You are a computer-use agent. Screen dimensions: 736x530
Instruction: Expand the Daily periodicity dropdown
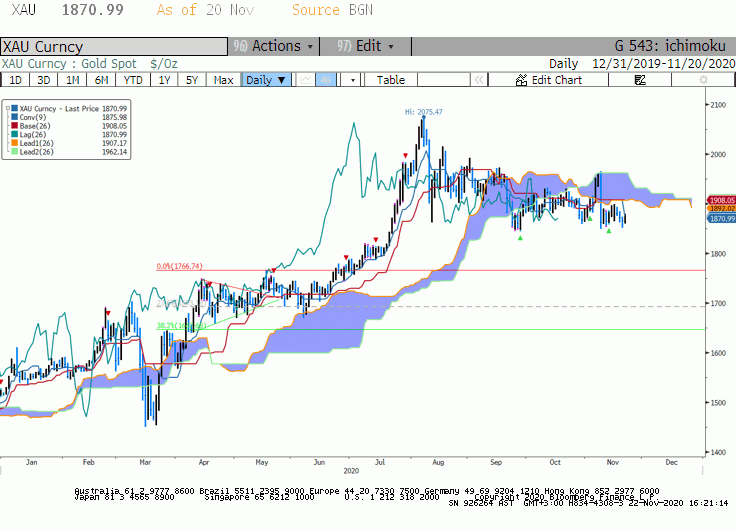pyautogui.click(x=266, y=80)
